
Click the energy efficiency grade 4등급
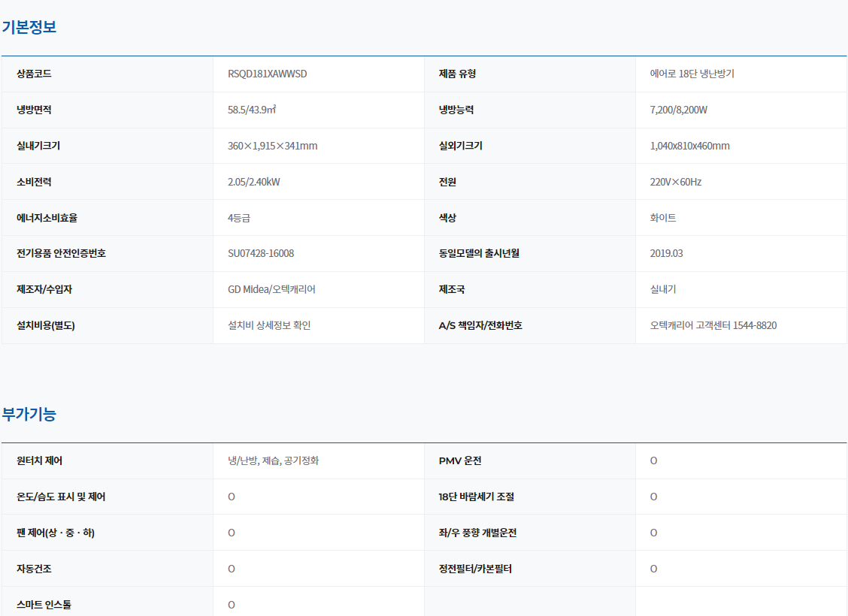(238, 218)
